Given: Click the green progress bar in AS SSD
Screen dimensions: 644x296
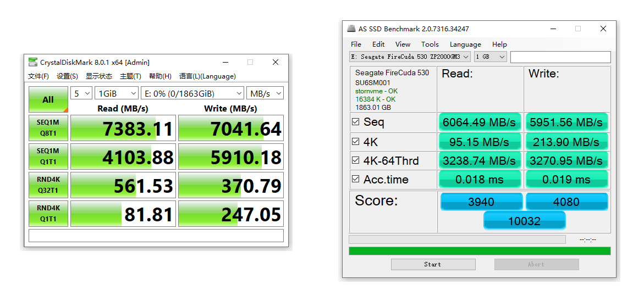Looking at the screenshot, I should [x=480, y=251].
